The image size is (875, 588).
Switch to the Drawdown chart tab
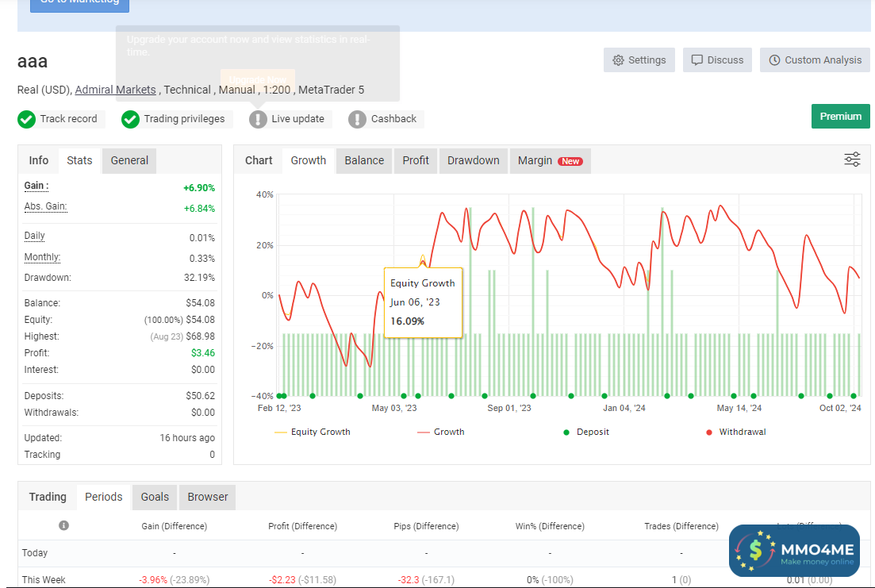473,160
